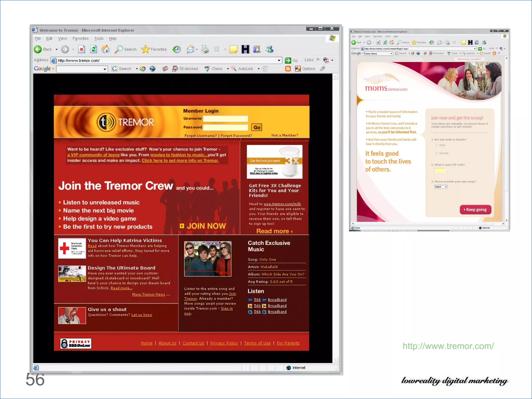Open the Favorites menu in main window
The width and height of the screenshot is (532, 399).
coord(81,38)
